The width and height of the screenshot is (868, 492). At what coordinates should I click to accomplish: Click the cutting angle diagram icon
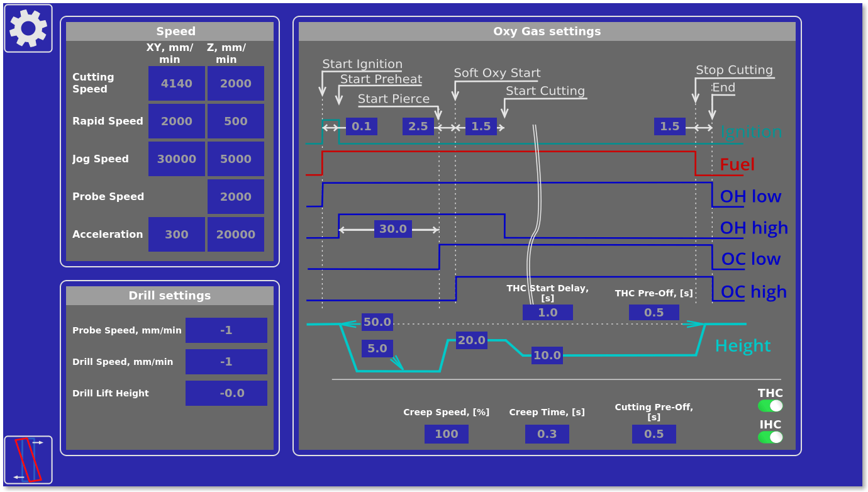28,460
